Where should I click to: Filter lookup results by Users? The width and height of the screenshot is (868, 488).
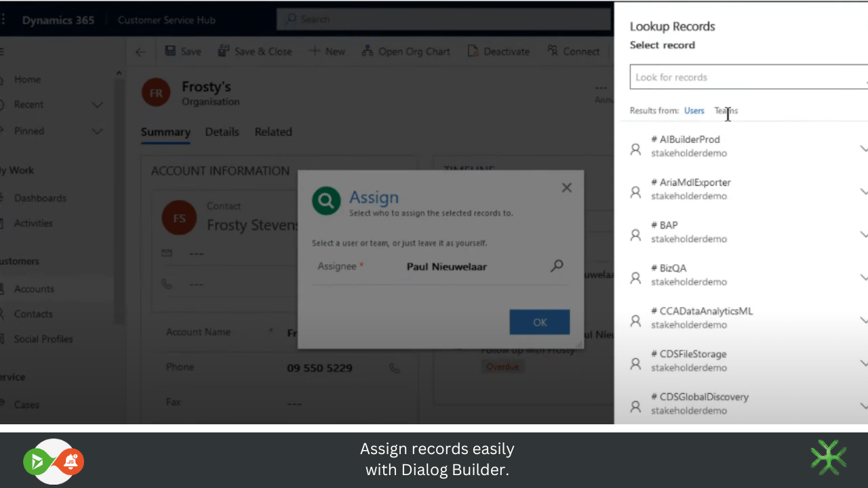(694, 110)
